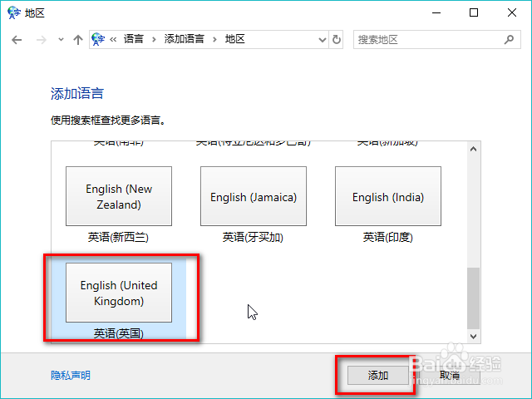Refresh the 地区 page
The width and height of the screenshot is (532, 399).
pos(336,40)
